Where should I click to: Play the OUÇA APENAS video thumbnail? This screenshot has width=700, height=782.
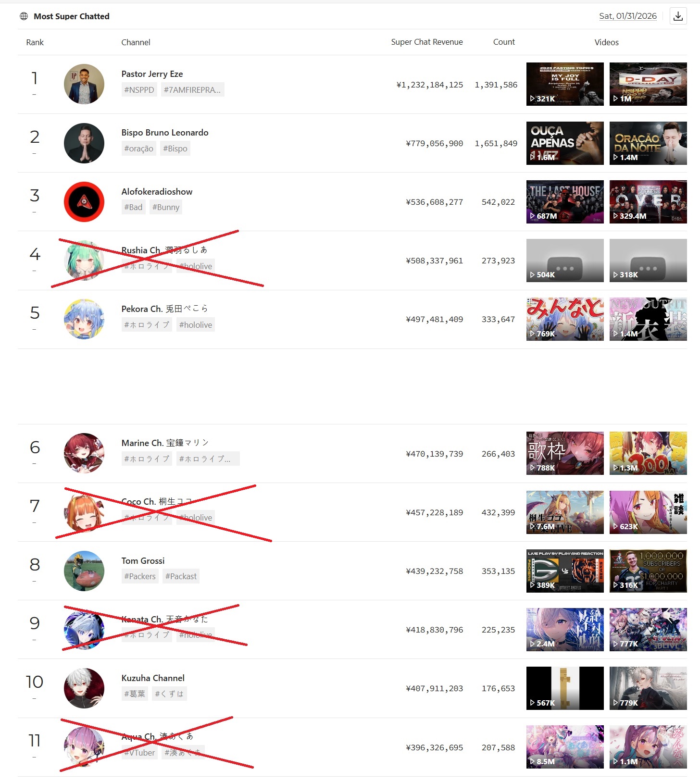point(565,143)
